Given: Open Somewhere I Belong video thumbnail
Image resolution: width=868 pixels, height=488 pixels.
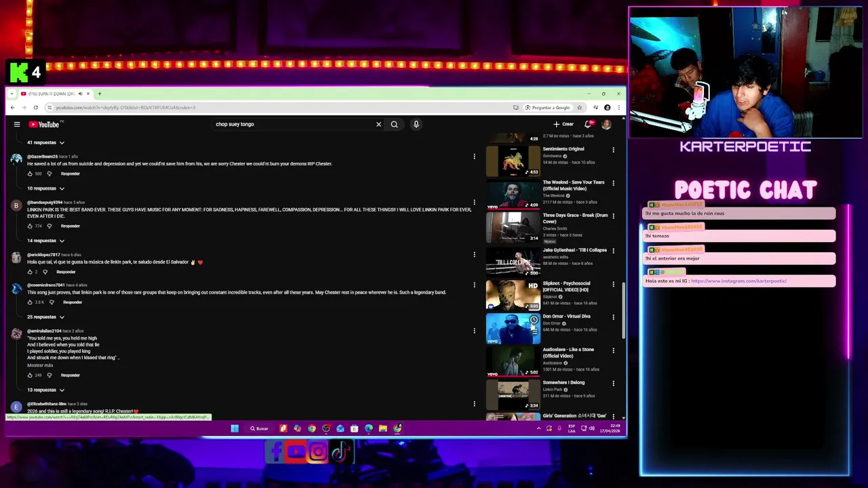Looking at the screenshot, I should (x=513, y=394).
